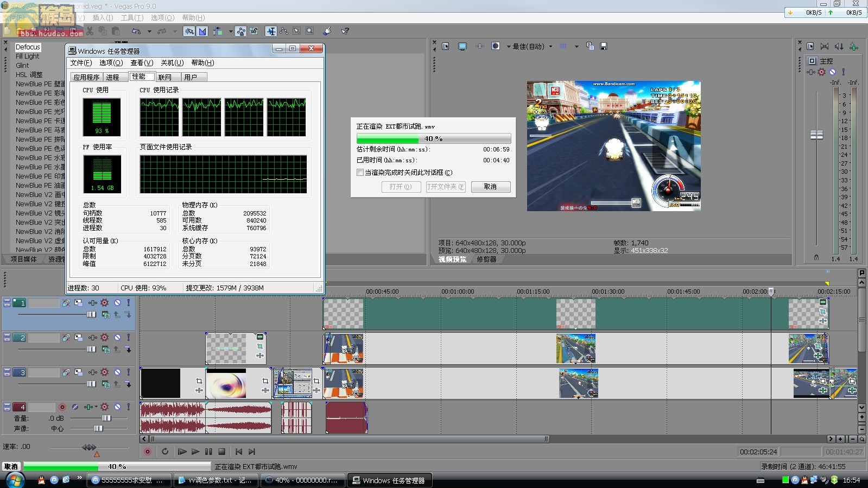Viewport: 868px width, 488px height.
Task: Open 查看(V) menu in Task Manager
Action: [x=142, y=63]
